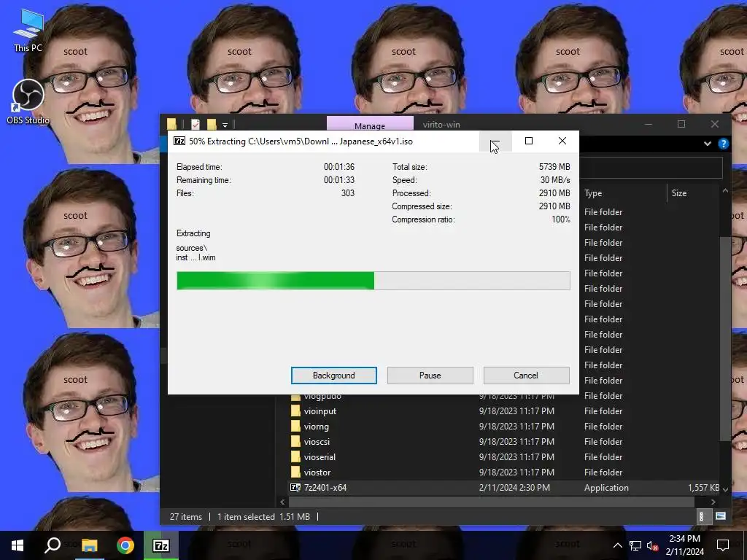
Task: Click horizontal scrollbar left arrow
Action: pos(282,502)
